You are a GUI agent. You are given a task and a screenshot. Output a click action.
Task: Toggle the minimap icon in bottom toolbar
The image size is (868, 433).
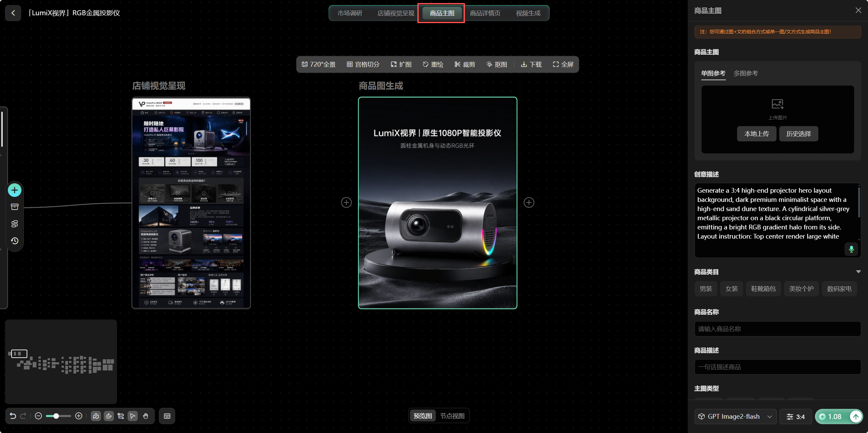96,416
